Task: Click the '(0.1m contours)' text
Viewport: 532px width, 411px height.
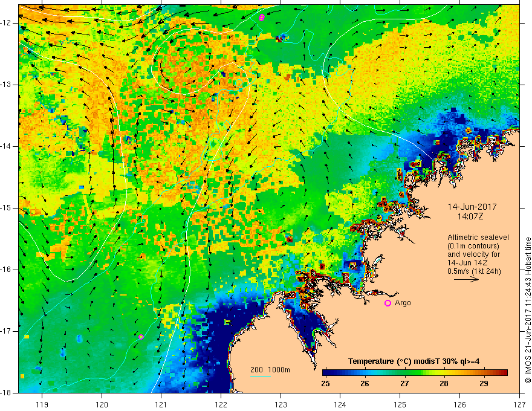Action: pos(473,246)
